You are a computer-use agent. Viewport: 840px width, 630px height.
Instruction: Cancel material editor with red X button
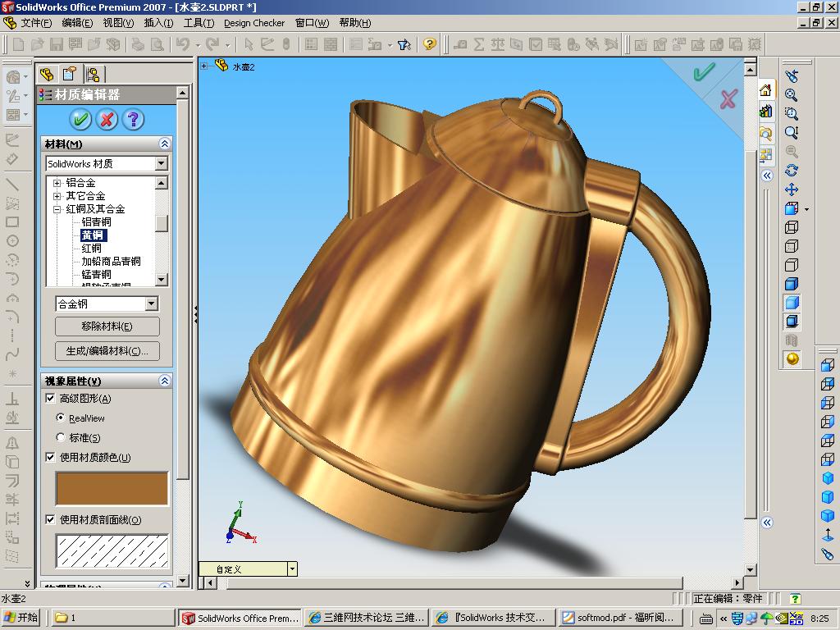pos(107,119)
